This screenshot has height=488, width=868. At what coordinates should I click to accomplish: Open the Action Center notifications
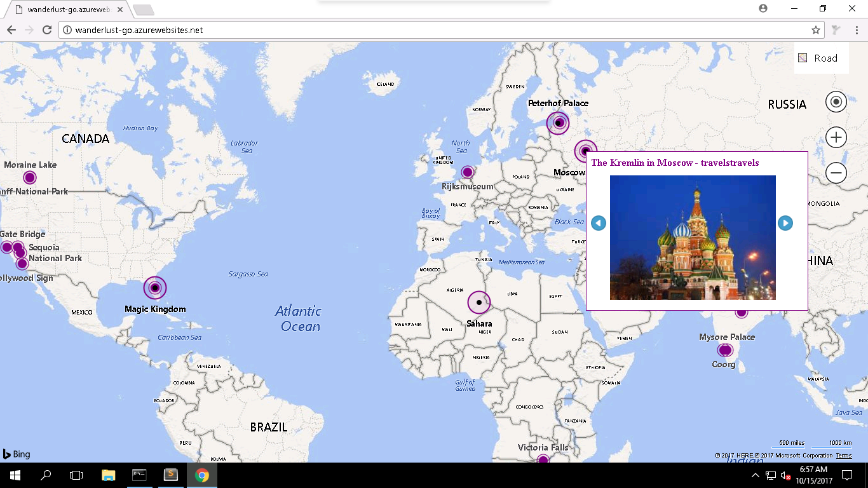coord(846,475)
